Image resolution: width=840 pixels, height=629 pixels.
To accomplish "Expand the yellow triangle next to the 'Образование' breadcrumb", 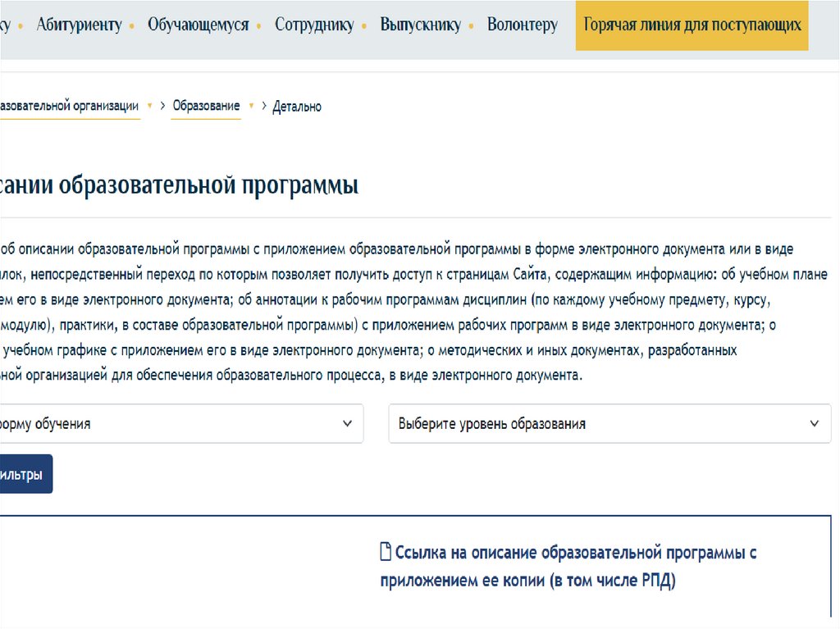I will tap(251, 106).
